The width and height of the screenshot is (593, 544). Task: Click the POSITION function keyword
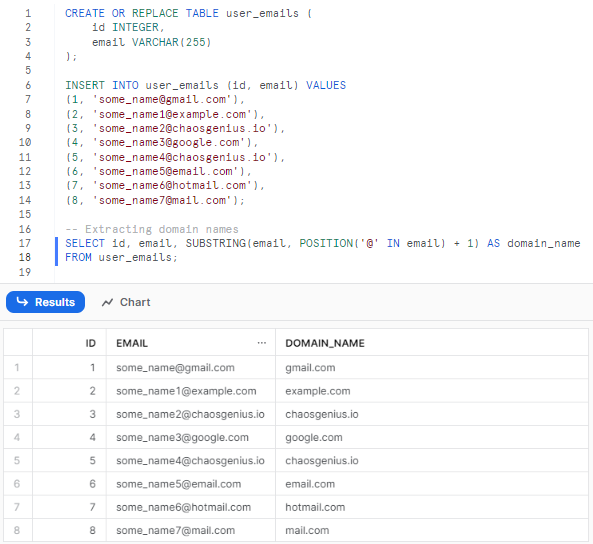pos(326,243)
